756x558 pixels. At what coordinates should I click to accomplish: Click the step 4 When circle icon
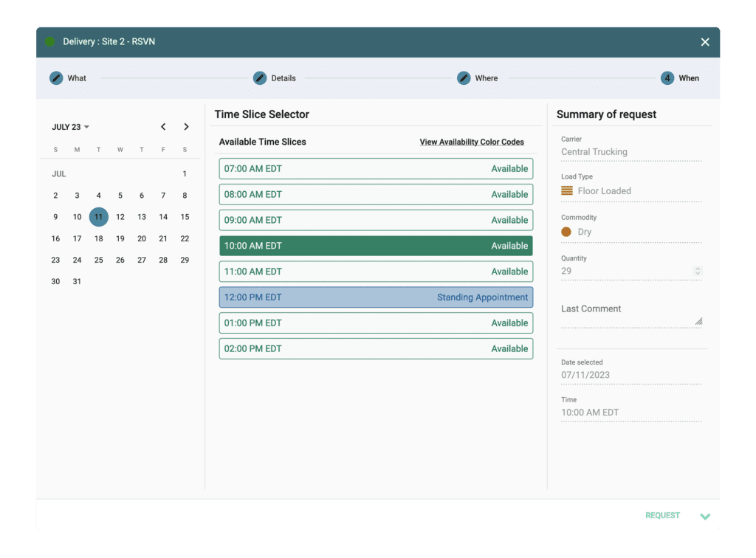(x=667, y=78)
